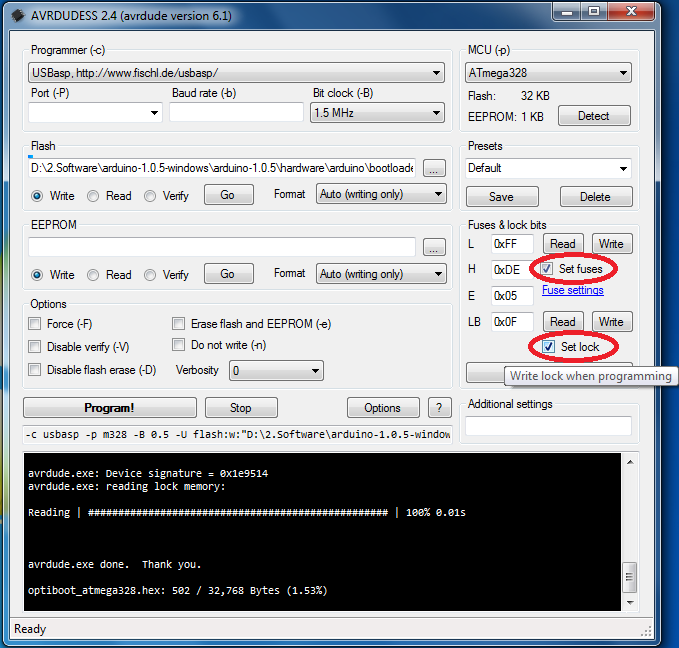Toggle the Set lock checkbox

(x=548, y=347)
